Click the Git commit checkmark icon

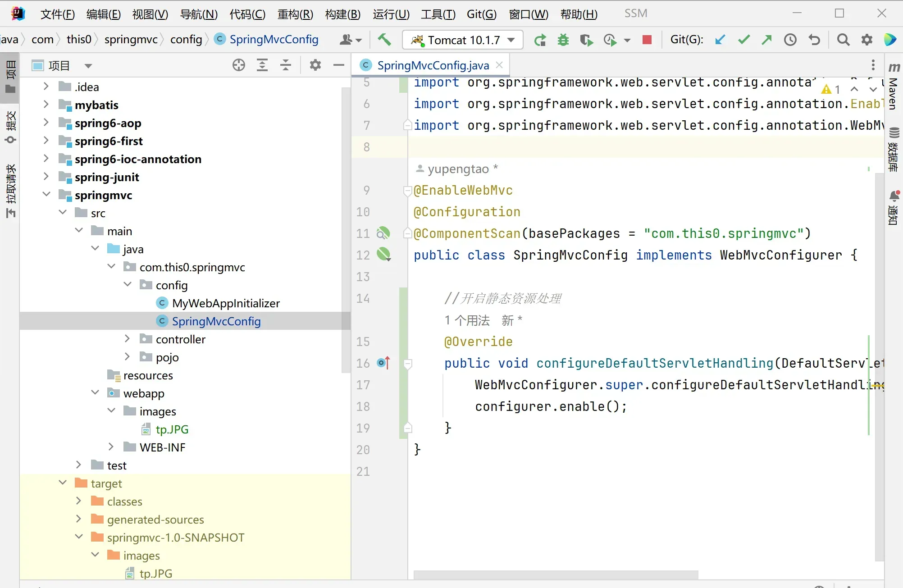tap(743, 40)
